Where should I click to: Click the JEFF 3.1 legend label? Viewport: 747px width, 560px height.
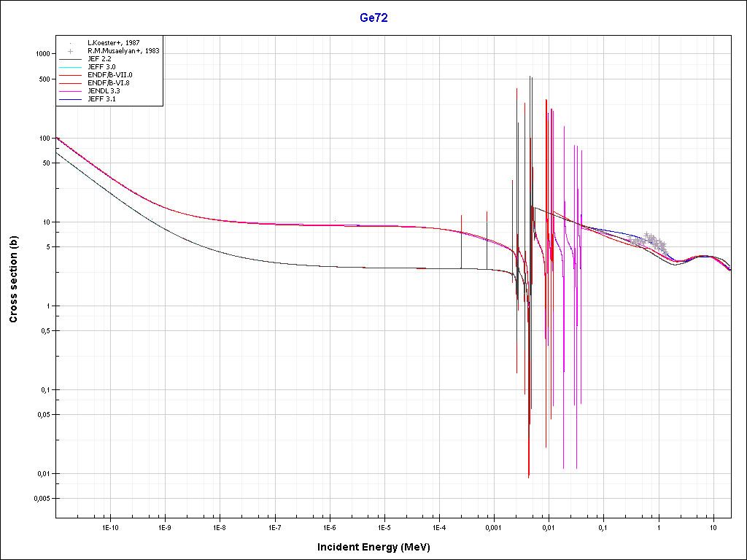pyautogui.click(x=101, y=99)
